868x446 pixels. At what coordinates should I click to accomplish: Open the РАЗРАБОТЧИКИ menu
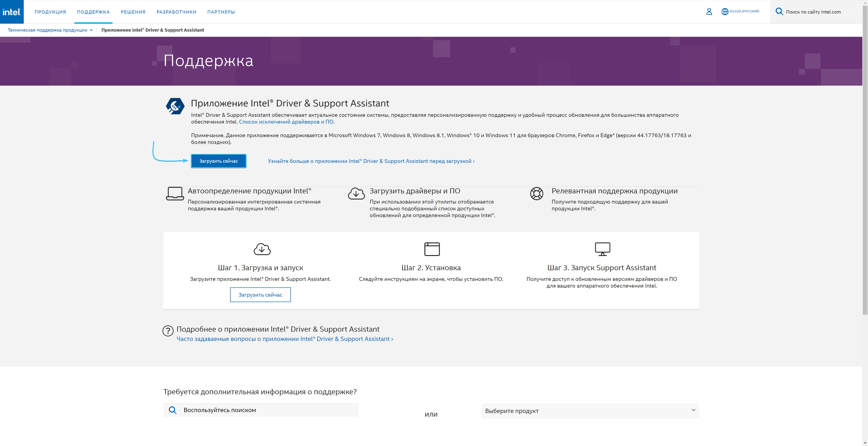point(176,12)
